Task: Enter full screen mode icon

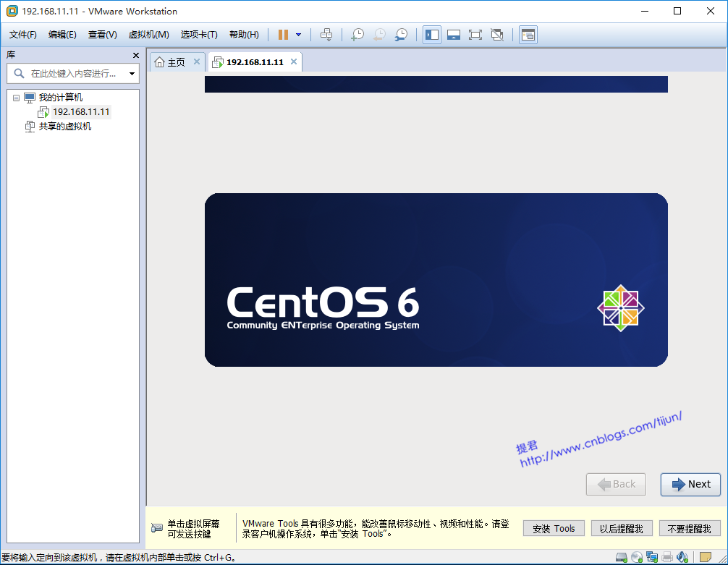Action: coord(475,35)
